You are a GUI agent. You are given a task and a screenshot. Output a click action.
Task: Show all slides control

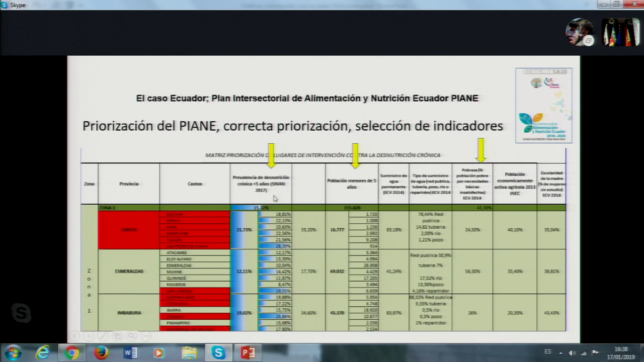117,336
